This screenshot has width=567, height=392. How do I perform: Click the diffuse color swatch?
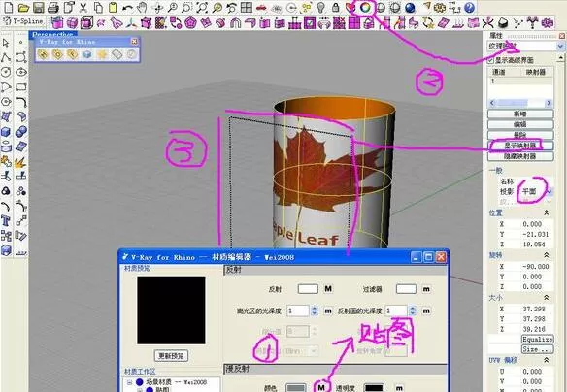click(295, 388)
